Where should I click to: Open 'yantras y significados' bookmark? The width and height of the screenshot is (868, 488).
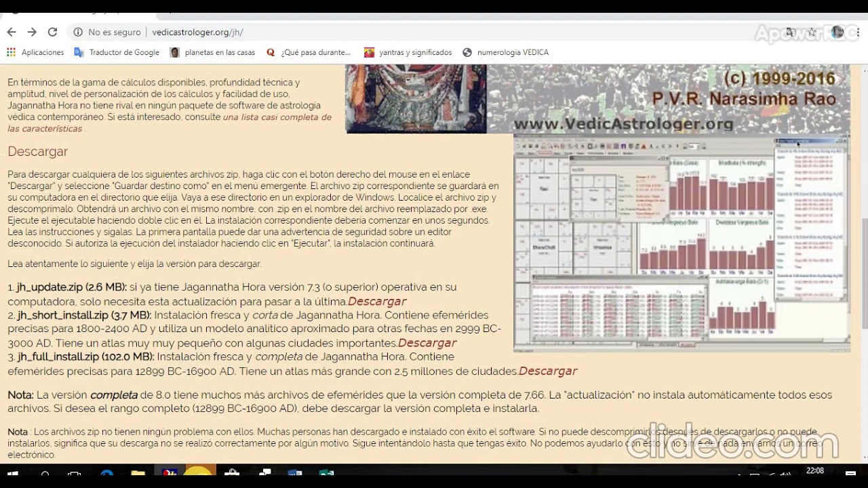tap(408, 52)
